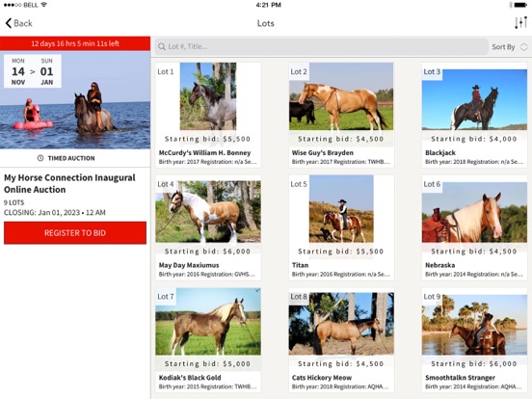Viewport: 532px width, 399px height.
Task: Click the battery icon in status bar
Action: point(520,5)
